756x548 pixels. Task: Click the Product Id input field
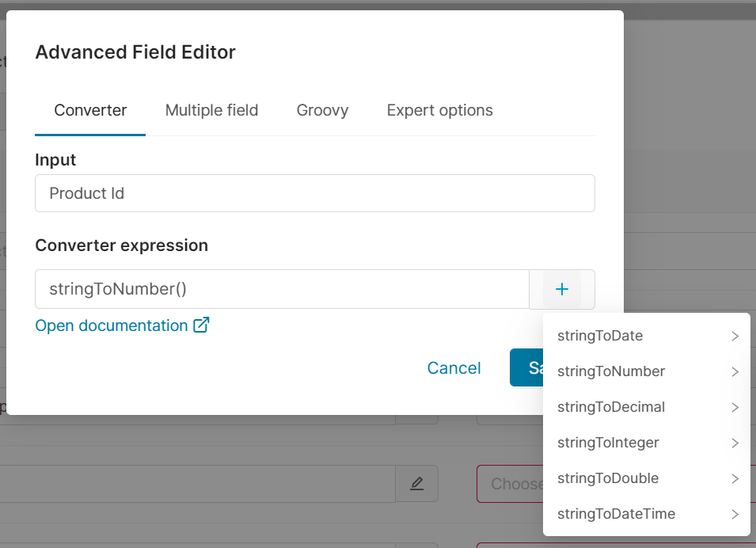tap(314, 192)
